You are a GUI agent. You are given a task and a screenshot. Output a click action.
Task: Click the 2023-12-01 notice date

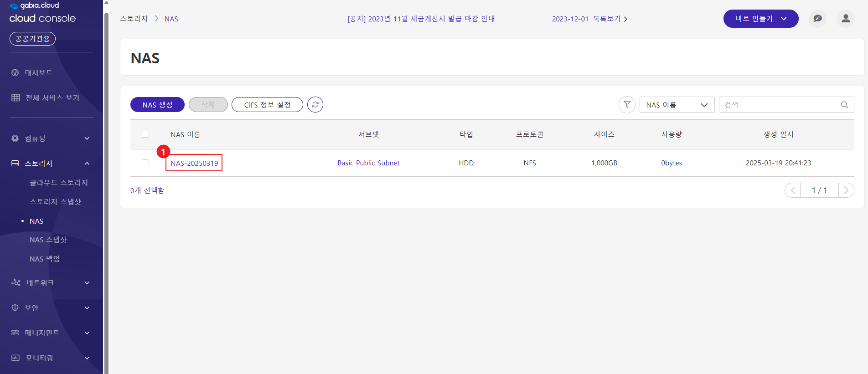pos(570,19)
